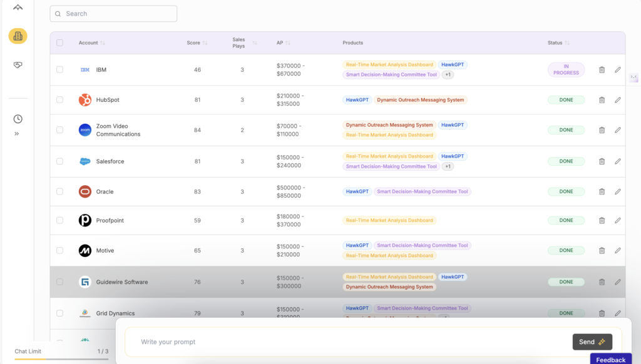The height and width of the screenshot is (364, 641).
Task: Edit the Guidewire Software row
Action: pyautogui.click(x=618, y=282)
